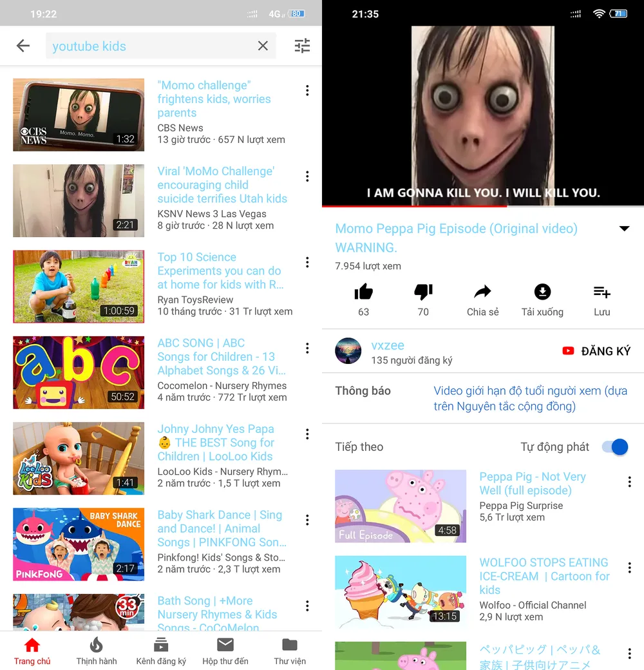This screenshot has height=670, width=644.
Task: Tap the Tải xuống download icon
Action: click(542, 292)
